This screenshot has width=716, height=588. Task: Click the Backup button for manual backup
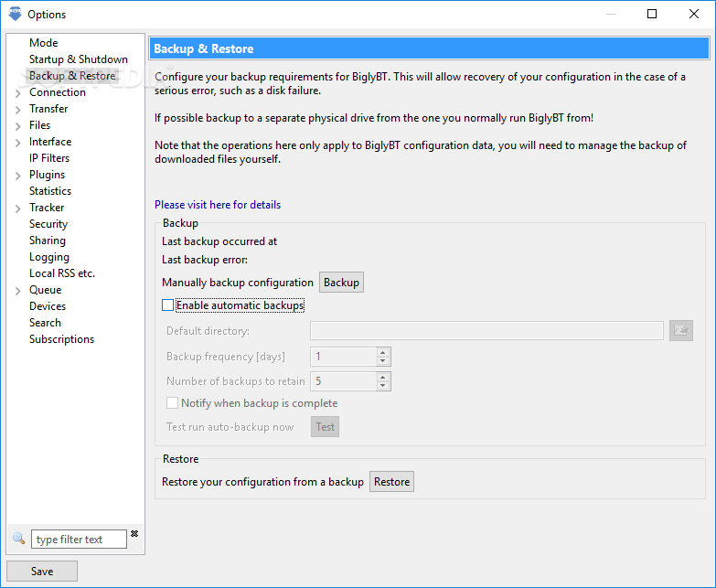click(341, 283)
